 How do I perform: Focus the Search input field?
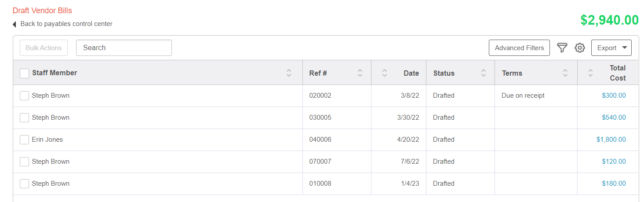tap(124, 48)
